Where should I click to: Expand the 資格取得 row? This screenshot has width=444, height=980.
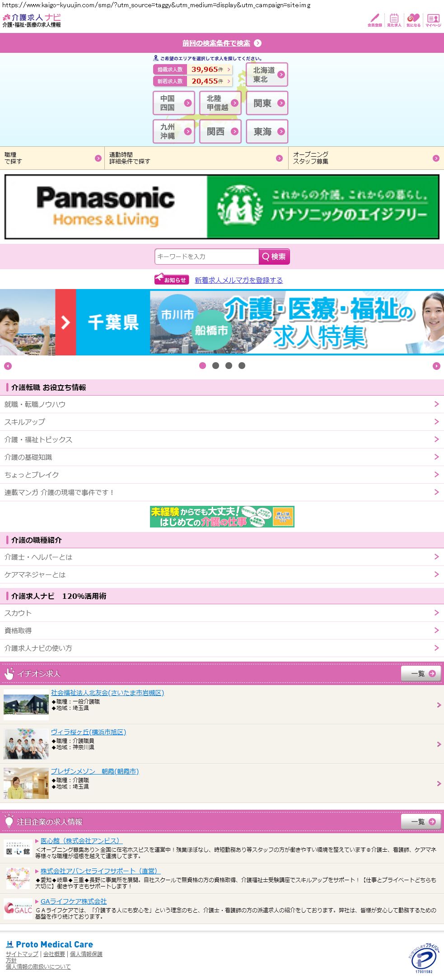(x=222, y=630)
